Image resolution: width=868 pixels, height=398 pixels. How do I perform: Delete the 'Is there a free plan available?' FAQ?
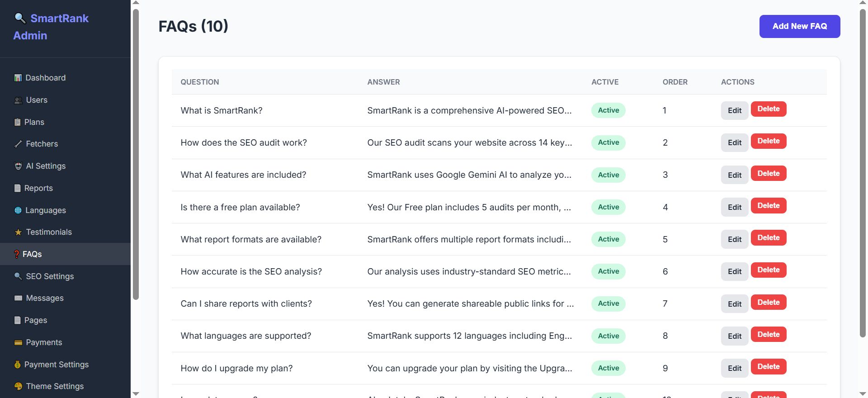coord(768,206)
